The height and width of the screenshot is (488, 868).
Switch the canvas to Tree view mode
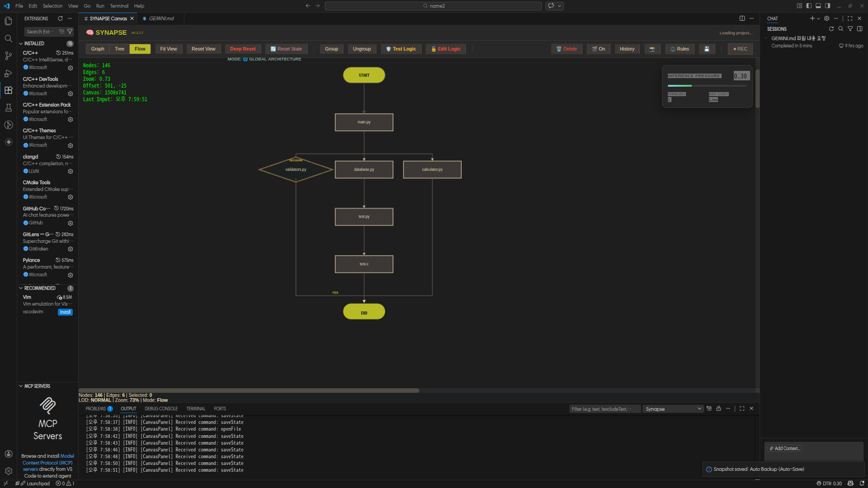click(119, 49)
